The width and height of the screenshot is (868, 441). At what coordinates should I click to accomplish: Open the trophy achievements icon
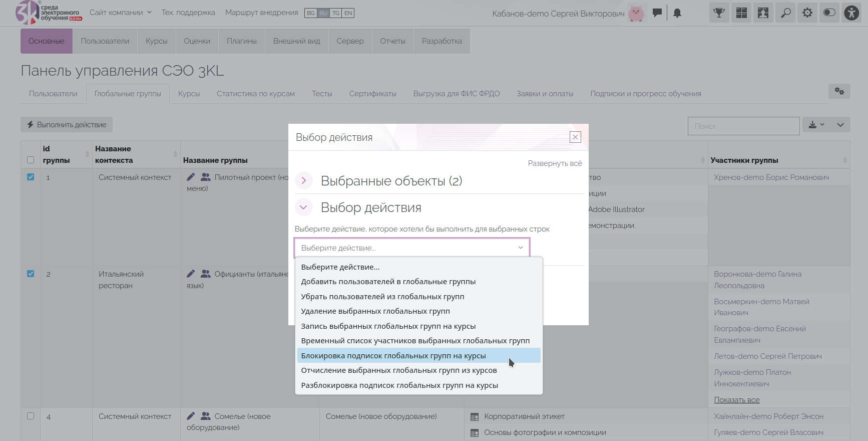719,13
